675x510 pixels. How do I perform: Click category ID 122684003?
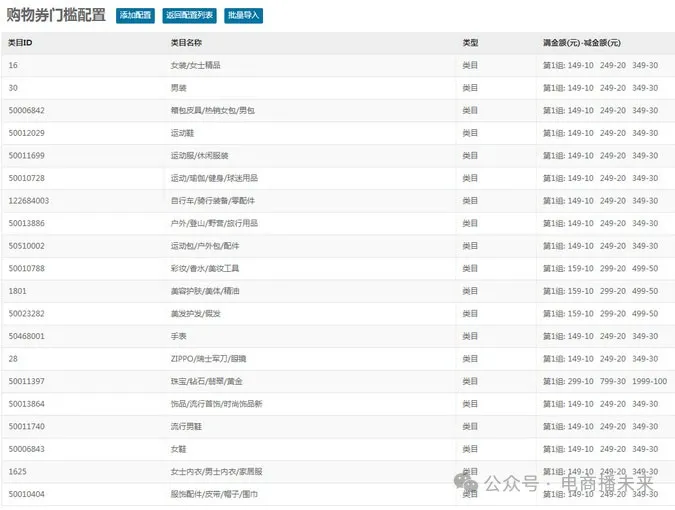tap(28, 200)
